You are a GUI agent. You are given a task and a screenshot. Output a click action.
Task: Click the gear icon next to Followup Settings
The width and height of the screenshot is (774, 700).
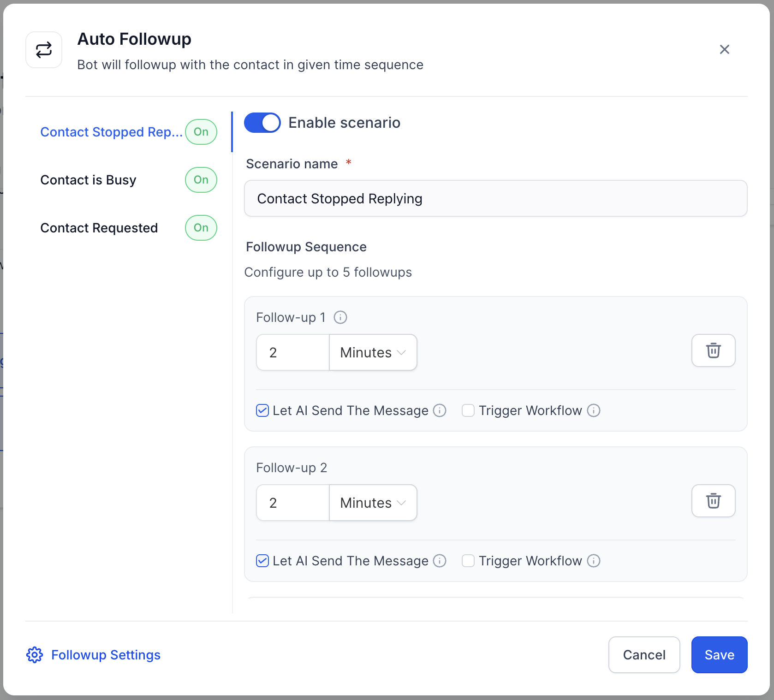point(34,654)
